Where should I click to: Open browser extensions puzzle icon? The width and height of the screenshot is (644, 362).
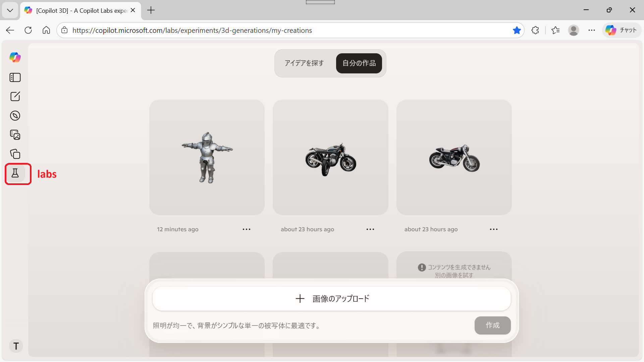click(x=535, y=31)
